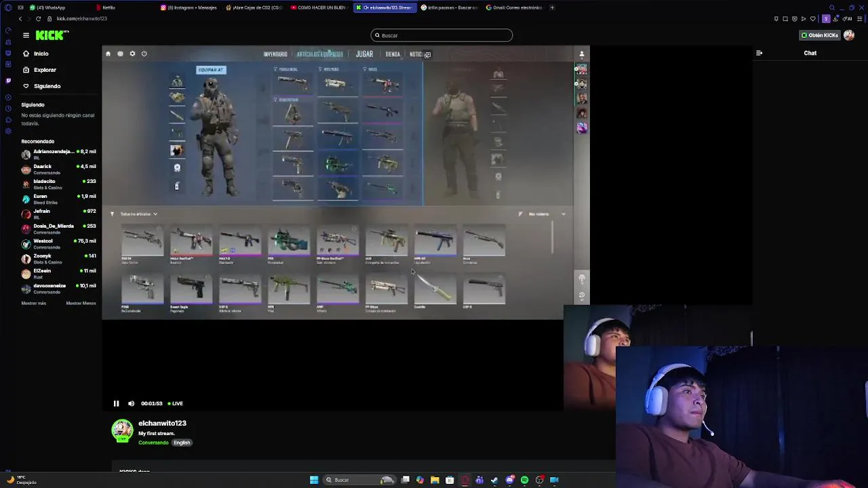Click the Obtén KICKs button
Viewport: 868px width, 488px height.
(x=819, y=35)
